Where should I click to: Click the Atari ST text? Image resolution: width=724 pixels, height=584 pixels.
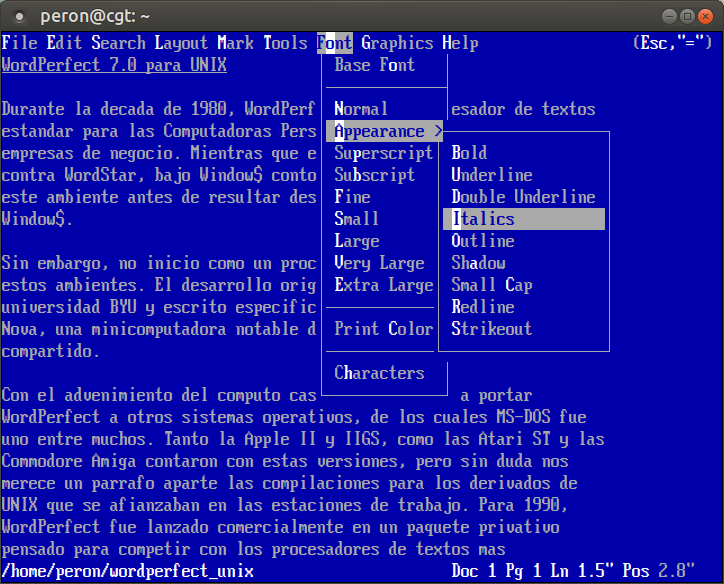514,439
